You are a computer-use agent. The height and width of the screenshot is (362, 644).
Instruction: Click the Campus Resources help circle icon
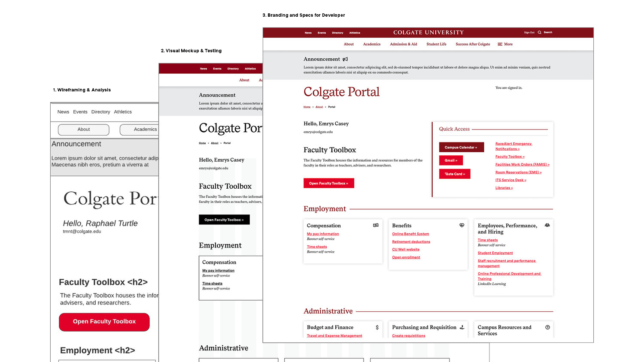pos(547,327)
